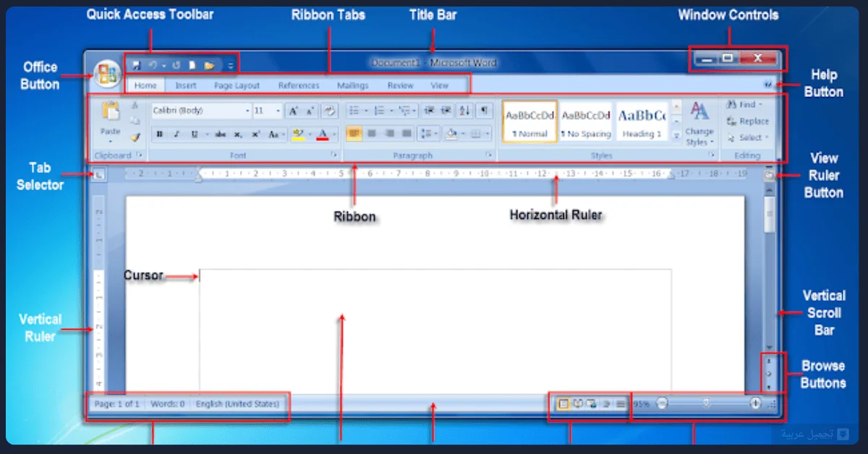Click the Copy icon in Clipboard group
868x454 pixels.
coord(135,121)
